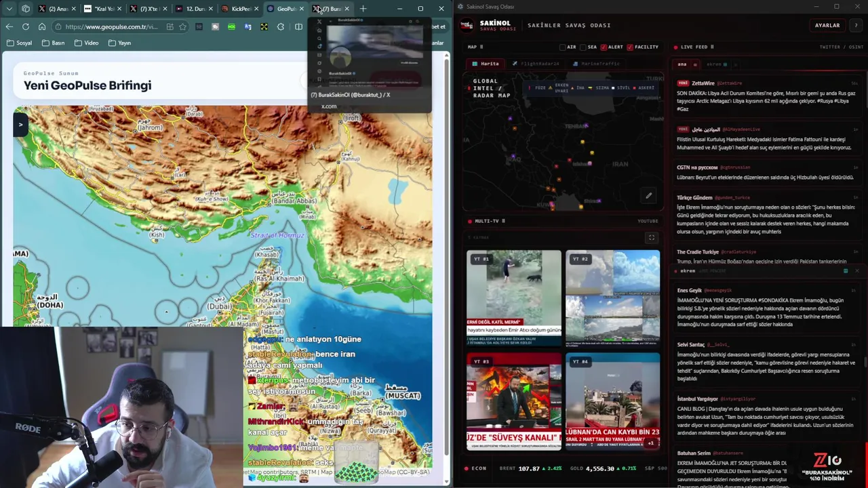Click the BRENT price ticker
Screen dimensions: 868x488
(x=531, y=468)
